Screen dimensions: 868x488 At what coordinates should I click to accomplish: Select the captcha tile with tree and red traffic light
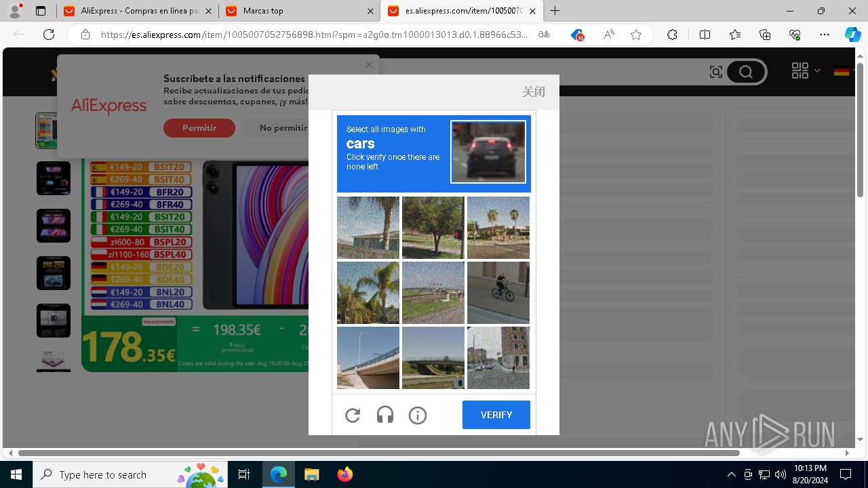point(433,228)
